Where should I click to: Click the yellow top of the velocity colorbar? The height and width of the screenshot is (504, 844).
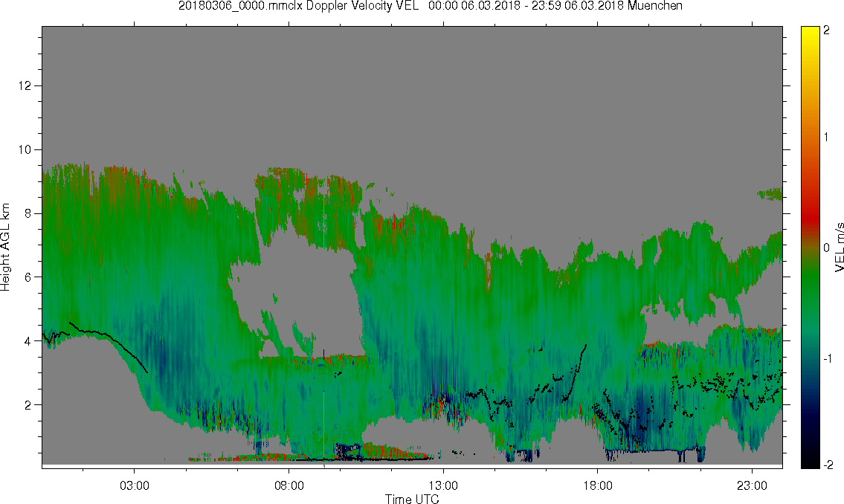[x=811, y=32]
